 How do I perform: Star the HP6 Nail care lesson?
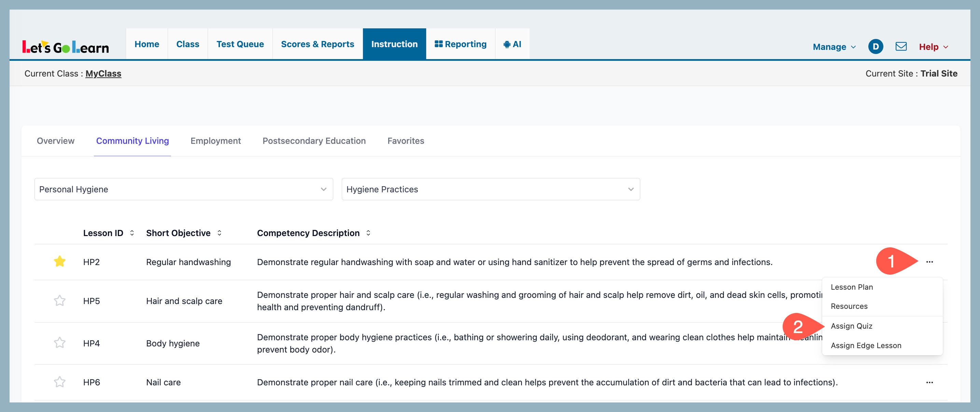click(60, 382)
